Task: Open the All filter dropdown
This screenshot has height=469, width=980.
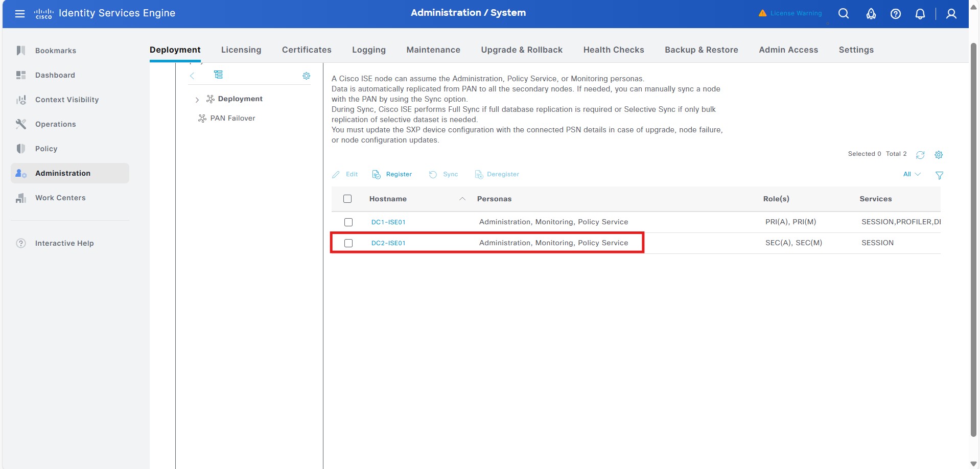Action: (912, 174)
